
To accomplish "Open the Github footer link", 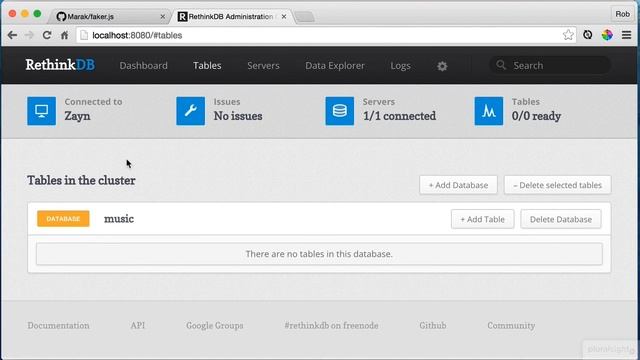I will (x=433, y=325).
